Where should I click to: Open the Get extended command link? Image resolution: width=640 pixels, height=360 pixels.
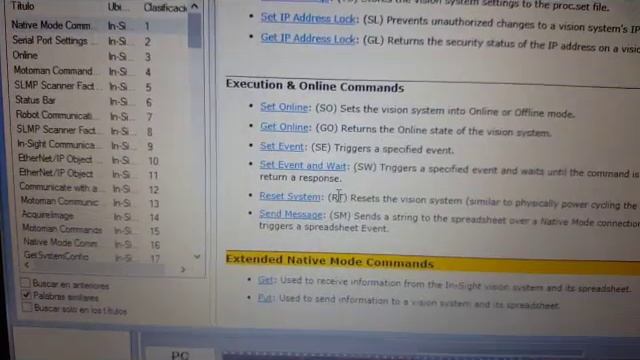coord(265,280)
